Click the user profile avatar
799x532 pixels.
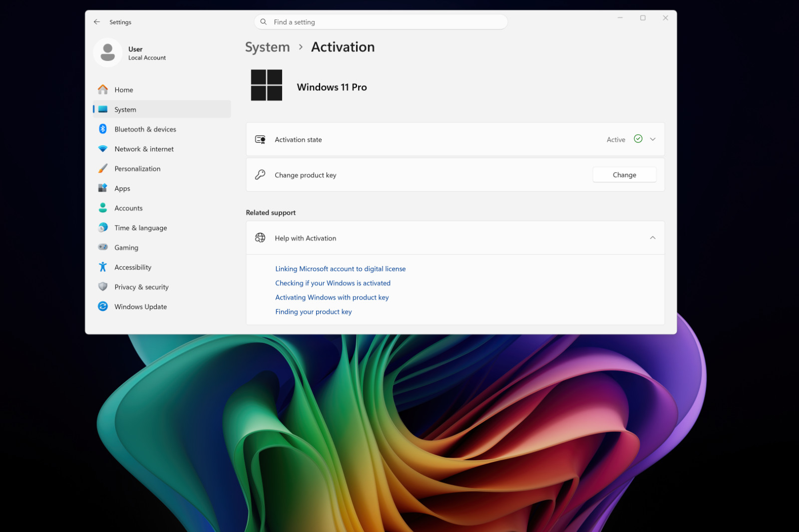[108, 52]
